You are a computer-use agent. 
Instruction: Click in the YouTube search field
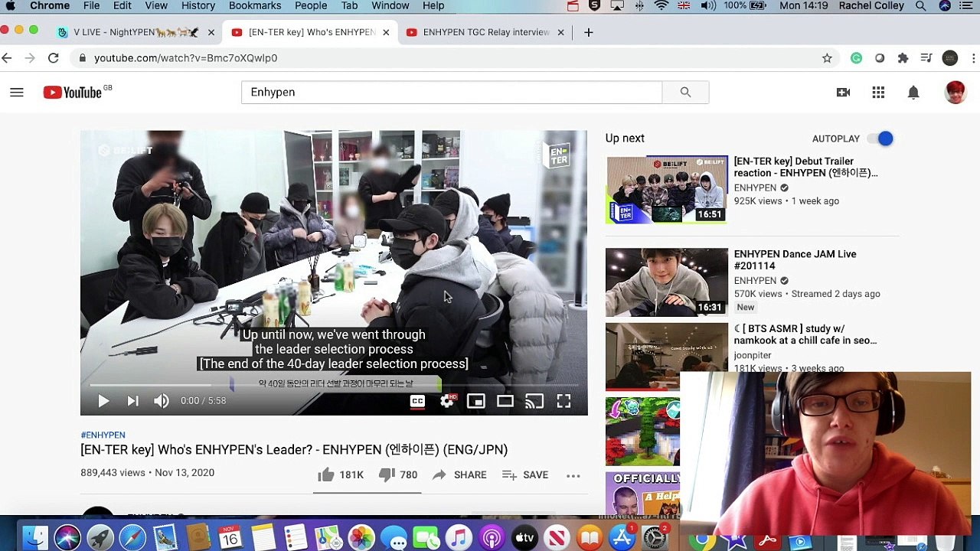point(452,92)
